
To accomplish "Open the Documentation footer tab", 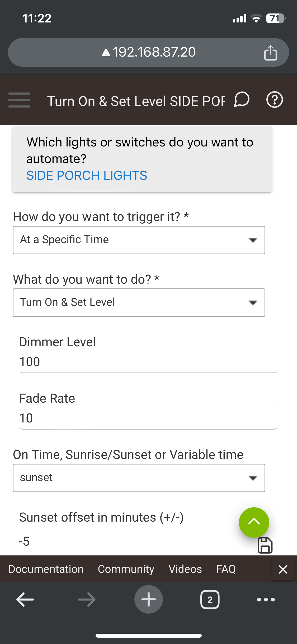I will (x=46, y=569).
